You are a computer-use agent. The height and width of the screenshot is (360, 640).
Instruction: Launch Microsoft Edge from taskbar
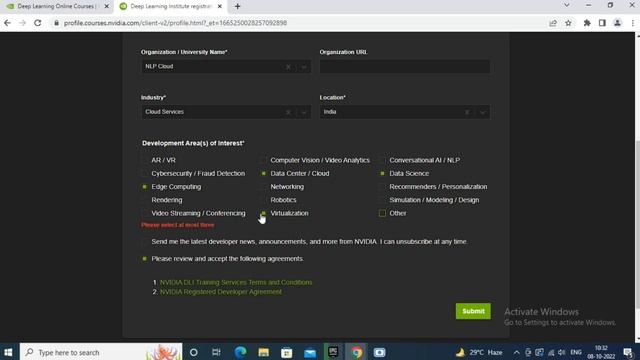(x=240, y=352)
